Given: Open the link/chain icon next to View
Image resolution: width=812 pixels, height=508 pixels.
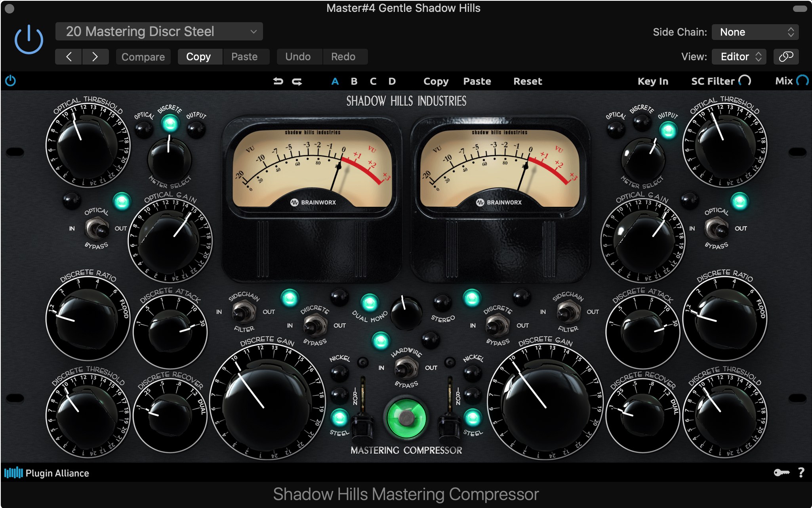Looking at the screenshot, I should pos(786,56).
